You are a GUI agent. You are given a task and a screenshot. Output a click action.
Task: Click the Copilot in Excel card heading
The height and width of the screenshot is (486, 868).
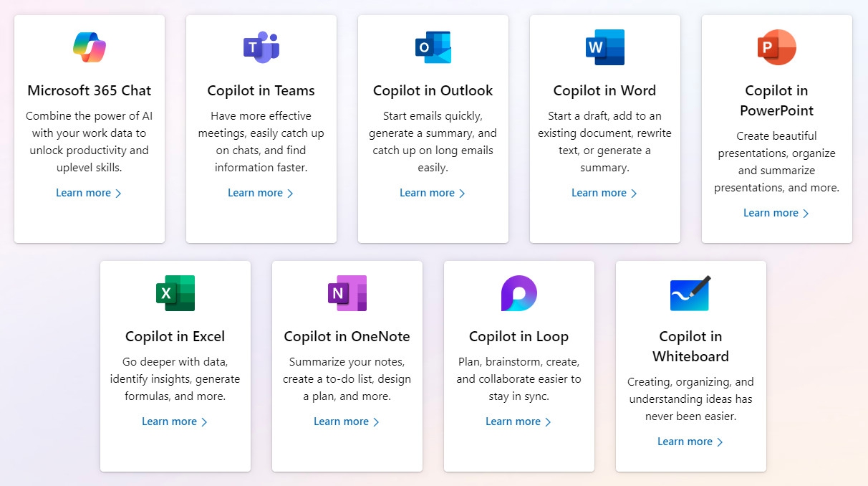tap(175, 337)
